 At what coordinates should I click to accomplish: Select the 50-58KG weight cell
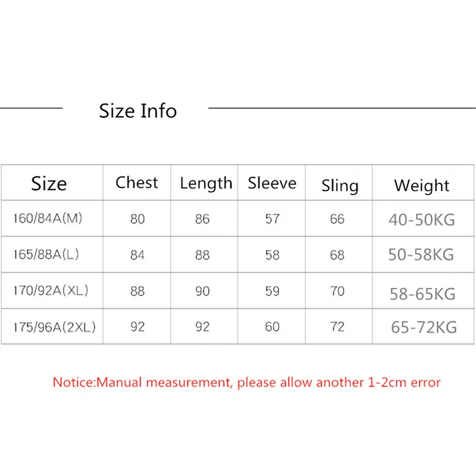point(421,255)
